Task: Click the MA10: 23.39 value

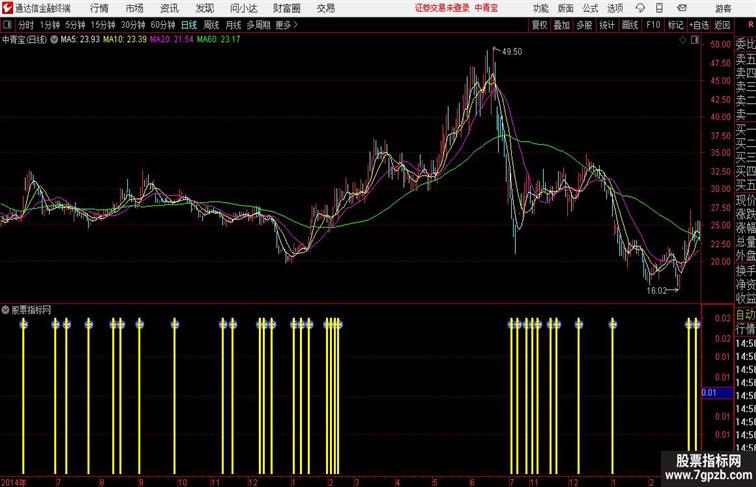Action: pos(124,40)
